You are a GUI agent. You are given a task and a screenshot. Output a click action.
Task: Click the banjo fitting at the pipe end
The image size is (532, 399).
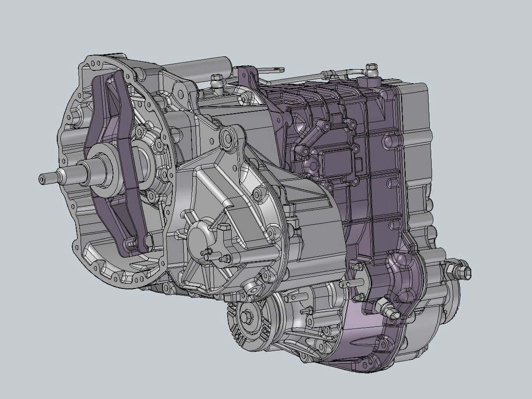[371, 67]
